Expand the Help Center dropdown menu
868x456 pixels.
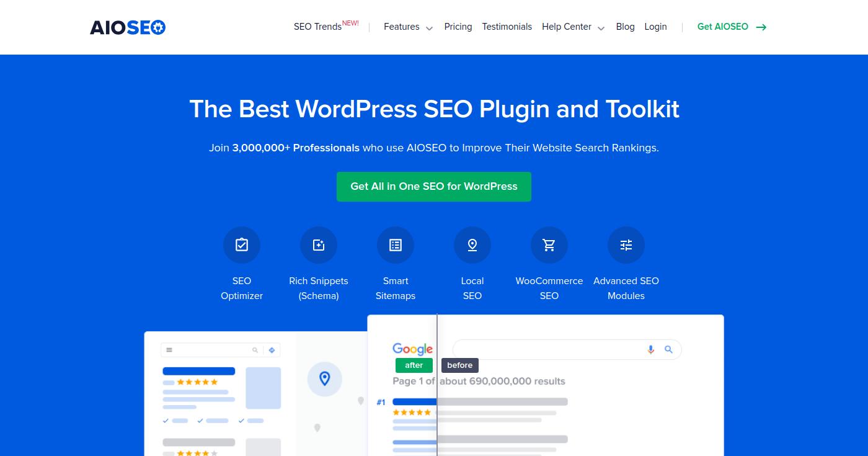[x=573, y=27]
